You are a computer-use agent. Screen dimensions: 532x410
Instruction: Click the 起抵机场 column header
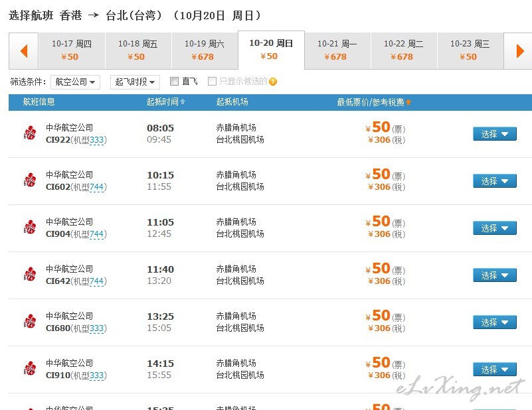pyautogui.click(x=232, y=102)
